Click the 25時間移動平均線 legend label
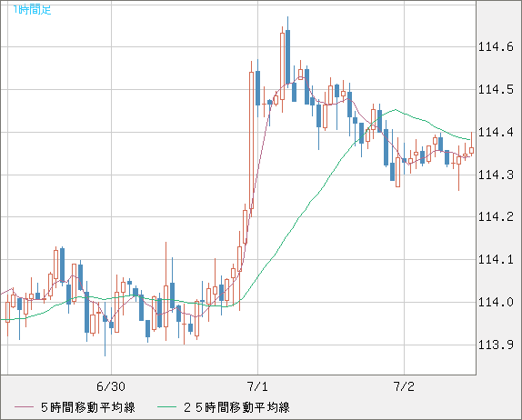This screenshot has width=522, height=420. [236, 407]
